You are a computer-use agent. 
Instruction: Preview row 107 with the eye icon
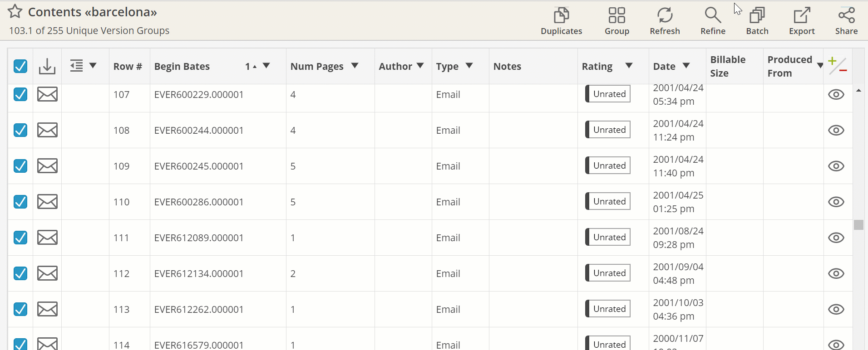point(836,94)
